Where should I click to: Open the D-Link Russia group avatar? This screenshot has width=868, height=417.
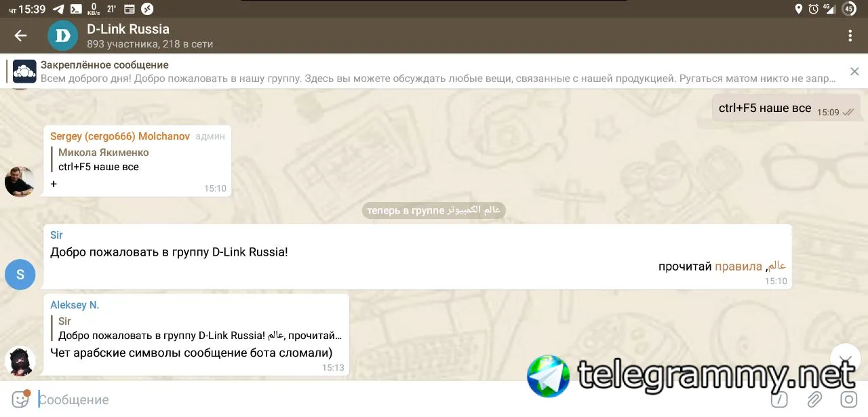coord(62,36)
